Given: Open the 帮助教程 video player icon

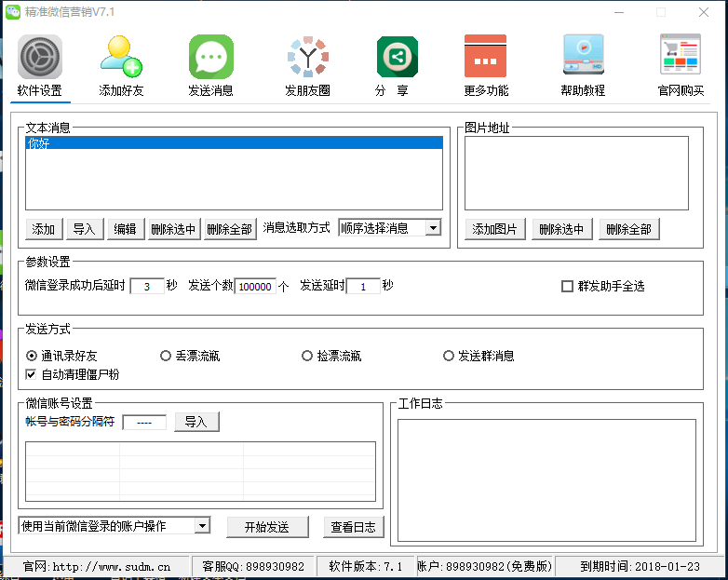Looking at the screenshot, I should (x=584, y=55).
